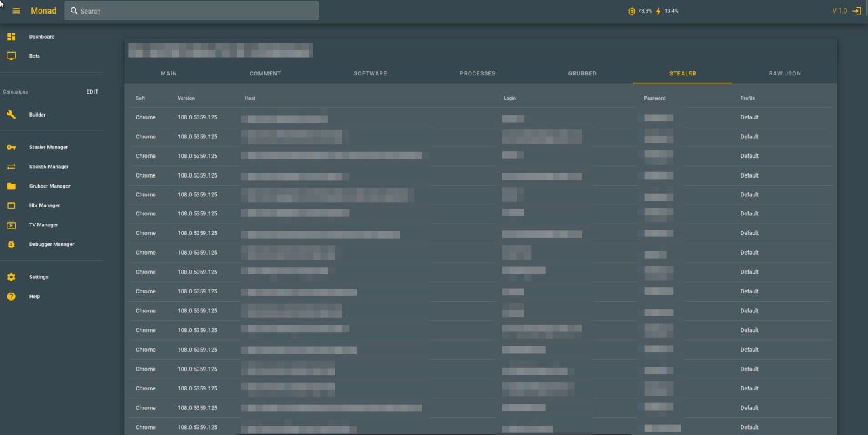Click the Soft column header
The height and width of the screenshot is (435, 868).
(x=140, y=98)
